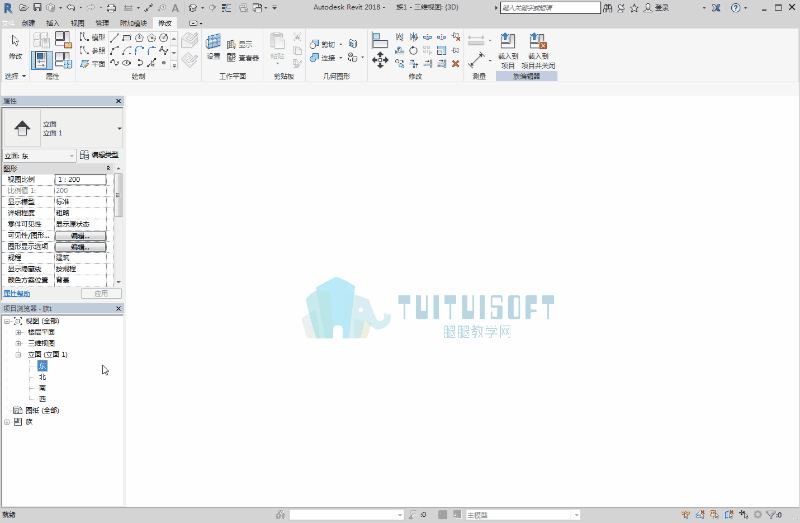This screenshot has height=523, width=800.
Task: Open the type selector dropdown for 立面 1
Action: tap(119, 128)
